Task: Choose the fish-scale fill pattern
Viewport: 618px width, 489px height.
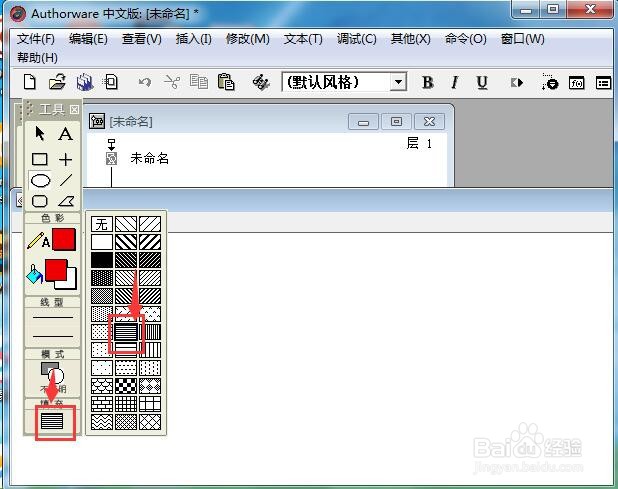Action: (x=102, y=386)
